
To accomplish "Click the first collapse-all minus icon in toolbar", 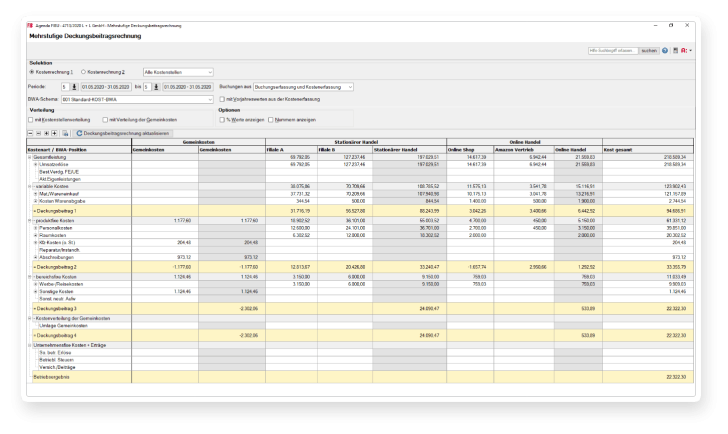I will [32, 132].
